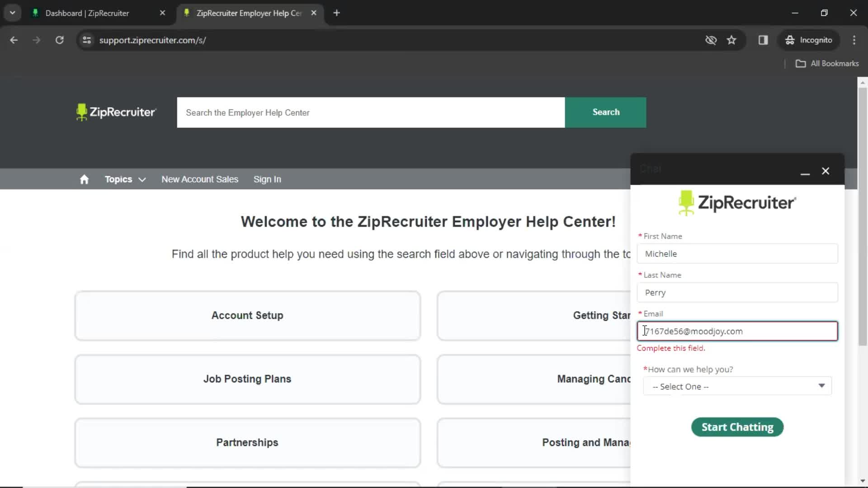The height and width of the screenshot is (488, 868).
Task: Go back with the browser back arrow
Action: (x=14, y=40)
